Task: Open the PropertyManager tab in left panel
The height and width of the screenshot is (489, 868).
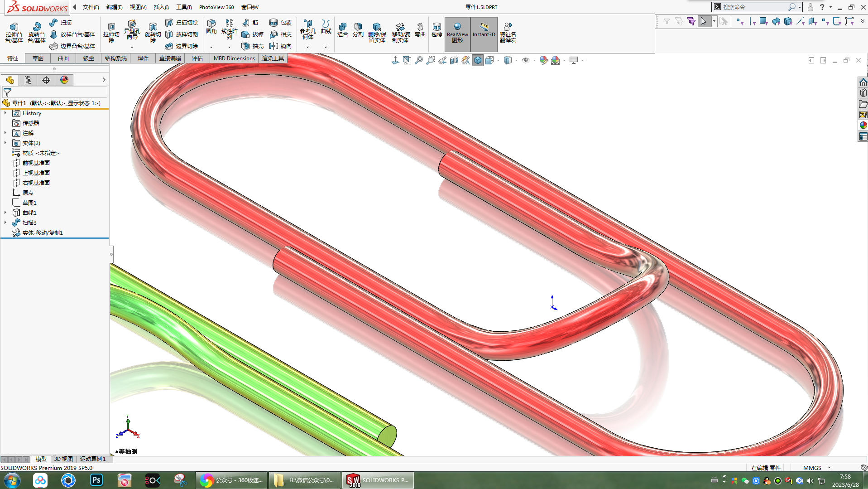Action: coord(28,80)
